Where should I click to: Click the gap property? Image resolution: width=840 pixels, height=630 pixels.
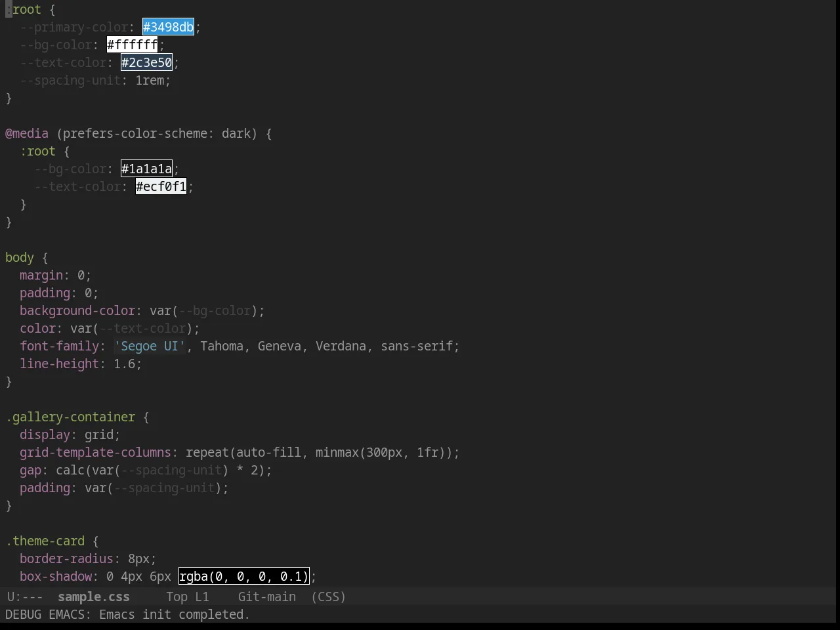(x=30, y=470)
